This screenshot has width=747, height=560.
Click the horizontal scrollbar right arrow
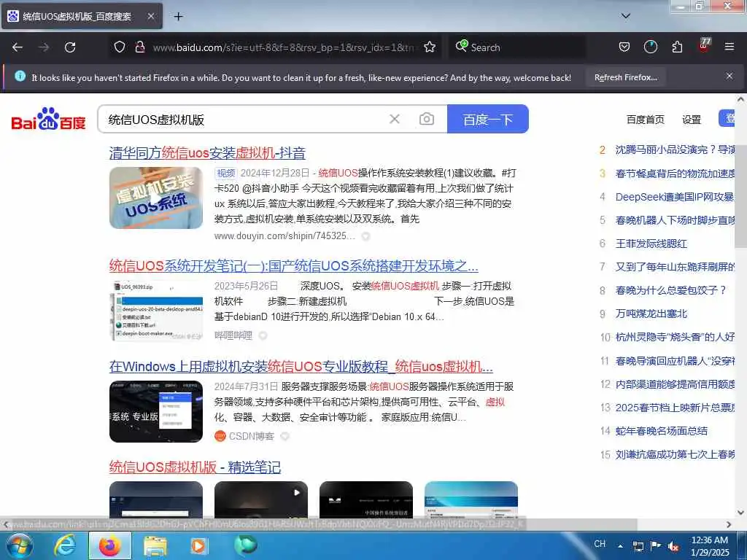tap(729, 524)
